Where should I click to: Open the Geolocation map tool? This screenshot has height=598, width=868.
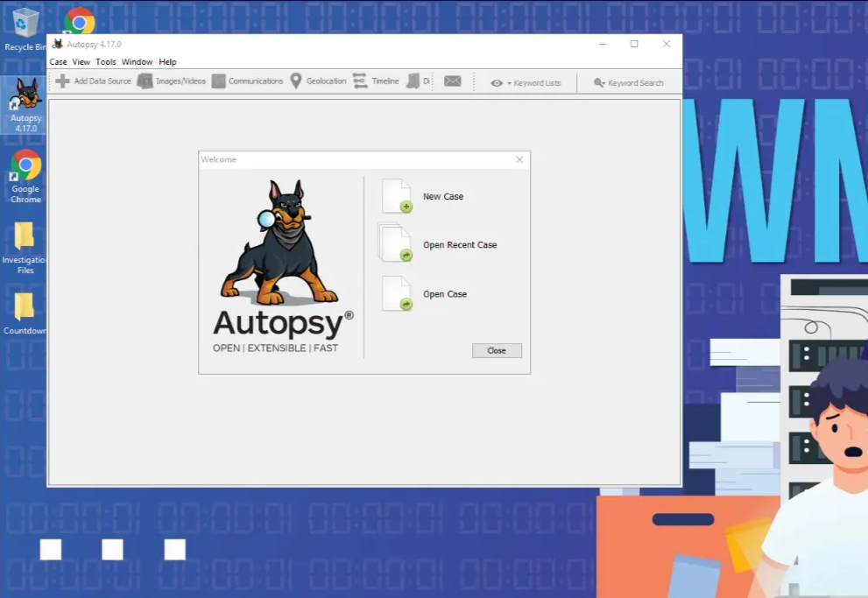(x=318, y=81)
